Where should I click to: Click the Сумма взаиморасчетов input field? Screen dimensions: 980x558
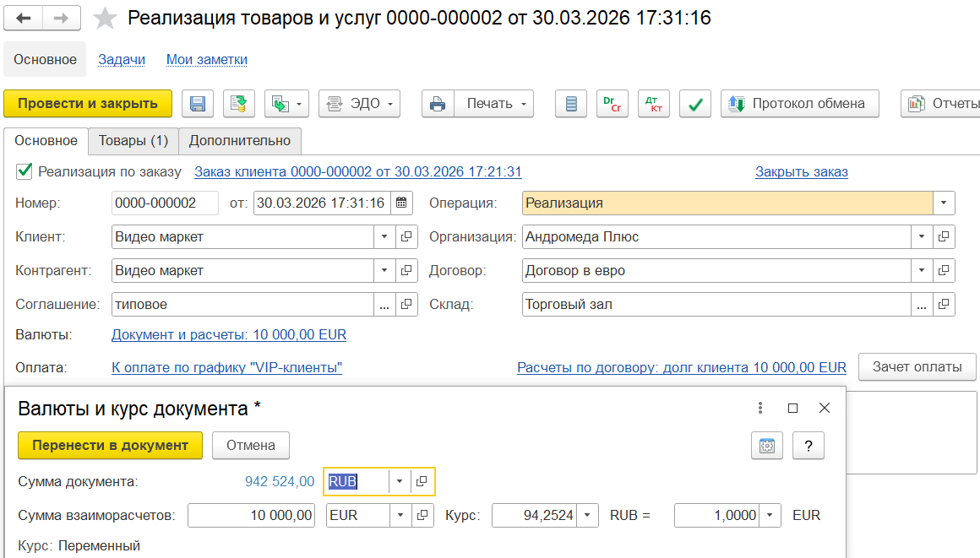coord(251,516)
